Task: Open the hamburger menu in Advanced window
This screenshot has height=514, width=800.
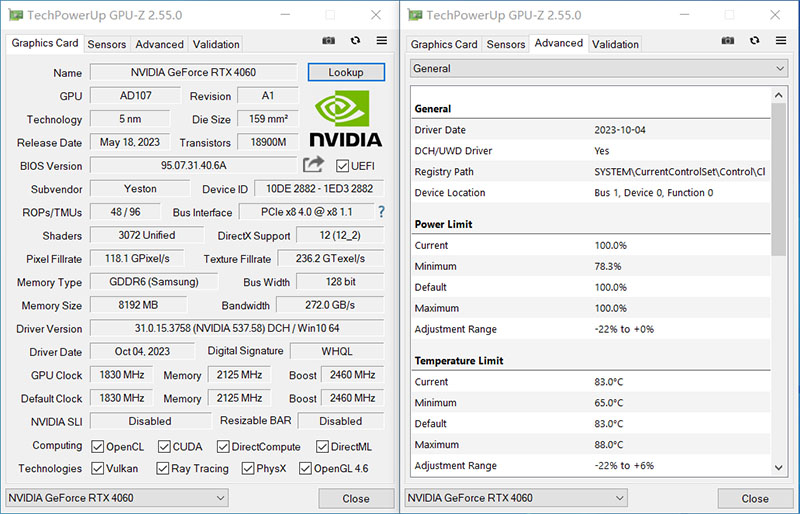Action: [x=781, y=40]
